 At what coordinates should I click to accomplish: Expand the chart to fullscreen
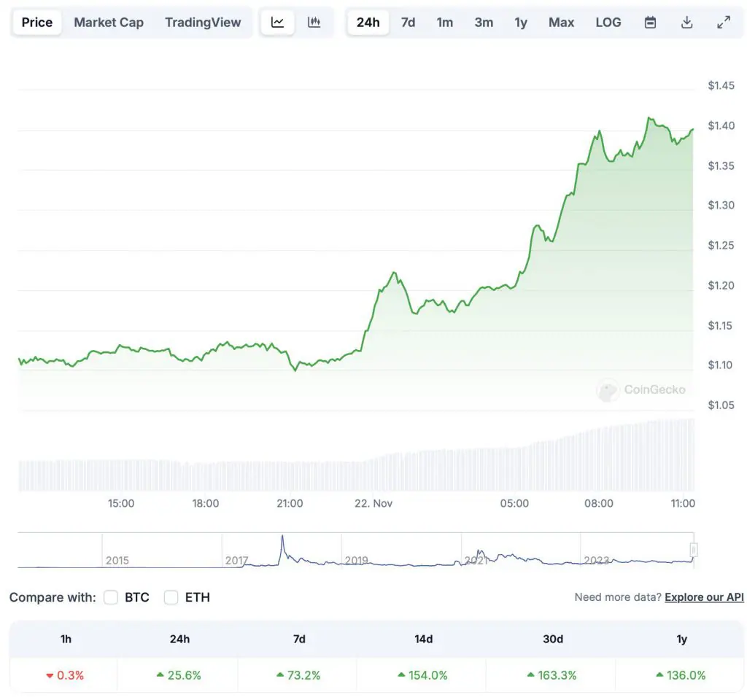(724, 22)
